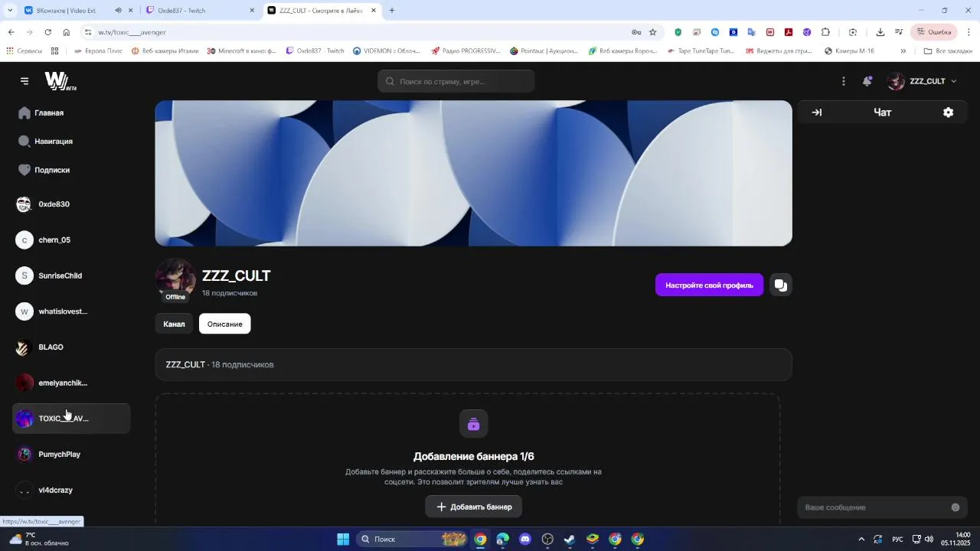The width and height of the screenshot is (980, 551).
Task: Open the three-dot options menu in header
Action: click(x=844, y=81)
